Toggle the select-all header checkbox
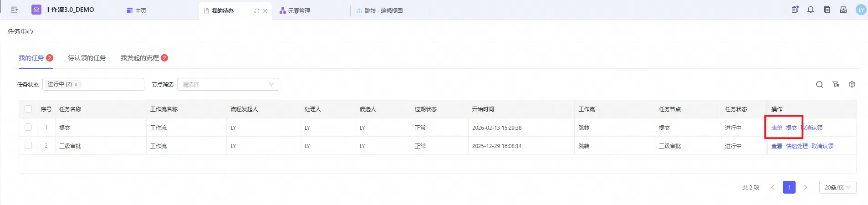This screenshot has height=205, width=868. coord(28,109)
